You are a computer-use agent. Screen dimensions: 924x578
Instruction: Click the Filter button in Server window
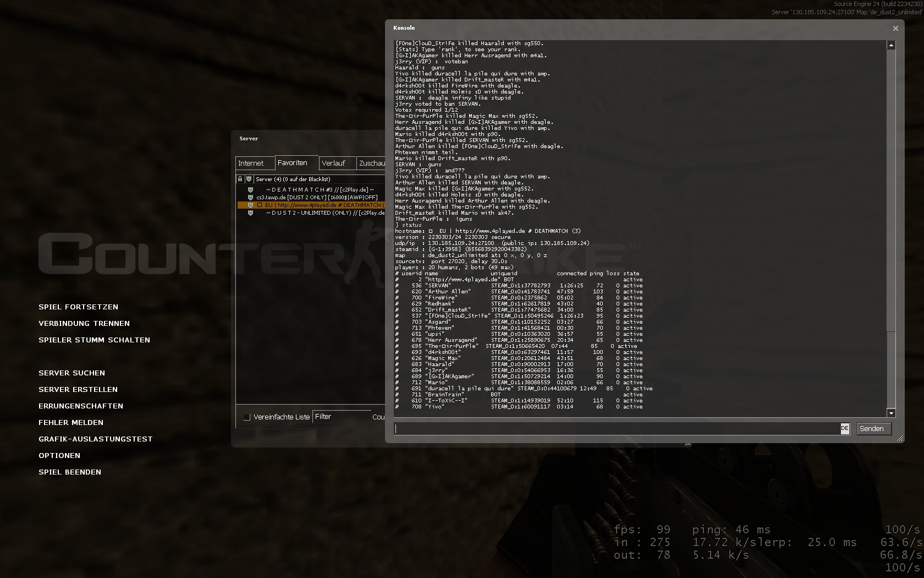(x=341, y=417)
